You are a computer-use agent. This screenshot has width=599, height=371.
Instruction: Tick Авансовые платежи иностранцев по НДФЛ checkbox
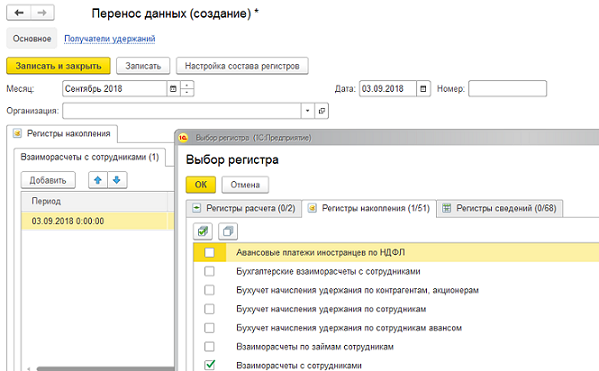209,253
